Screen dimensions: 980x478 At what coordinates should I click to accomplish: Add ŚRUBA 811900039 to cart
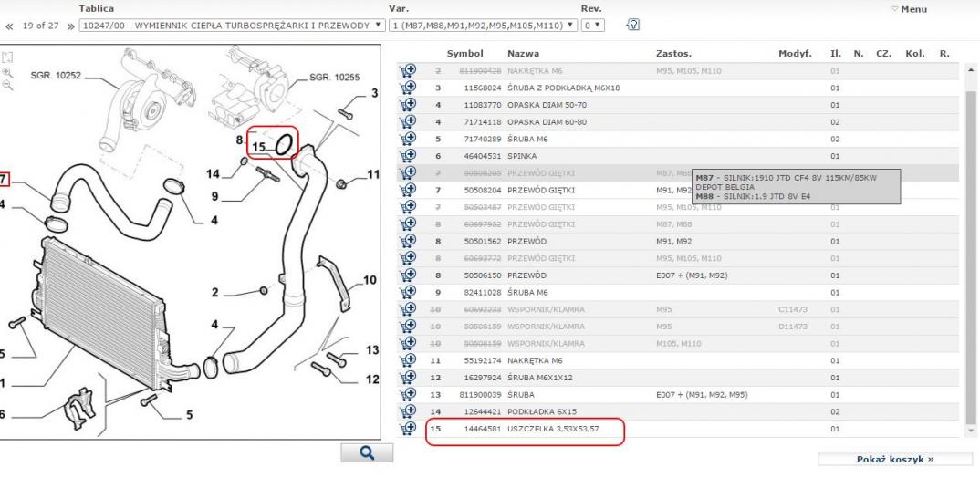click(x=408, y=394)
